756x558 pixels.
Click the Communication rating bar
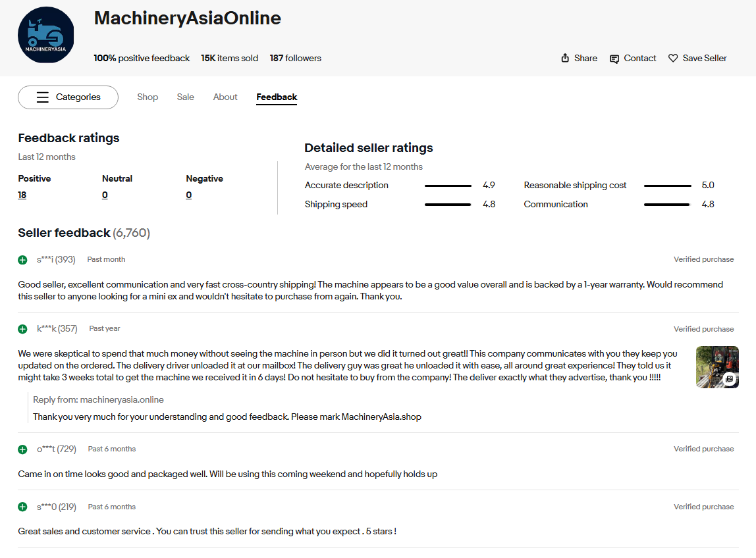[x=667, y=205]
